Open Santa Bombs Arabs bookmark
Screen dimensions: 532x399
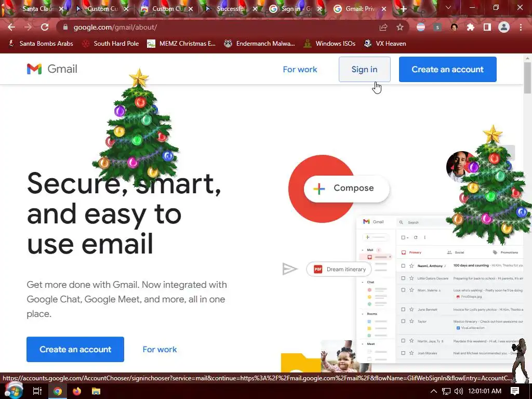(x=41, y=44)
